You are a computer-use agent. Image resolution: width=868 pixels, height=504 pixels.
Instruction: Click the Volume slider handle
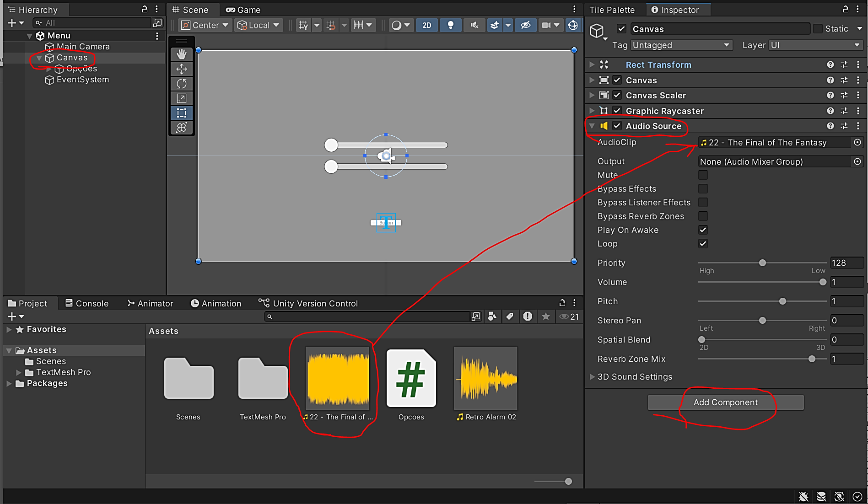coord(822,282)
